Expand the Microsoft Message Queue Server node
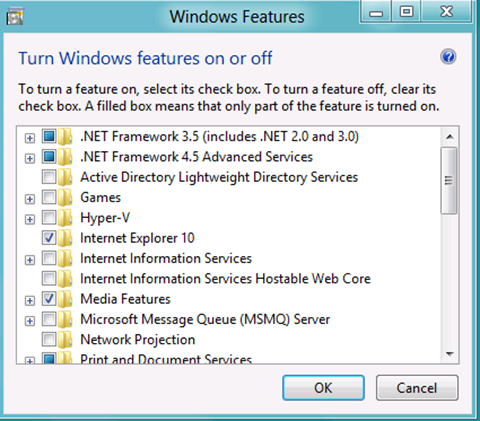 click(x=30, y=321)
